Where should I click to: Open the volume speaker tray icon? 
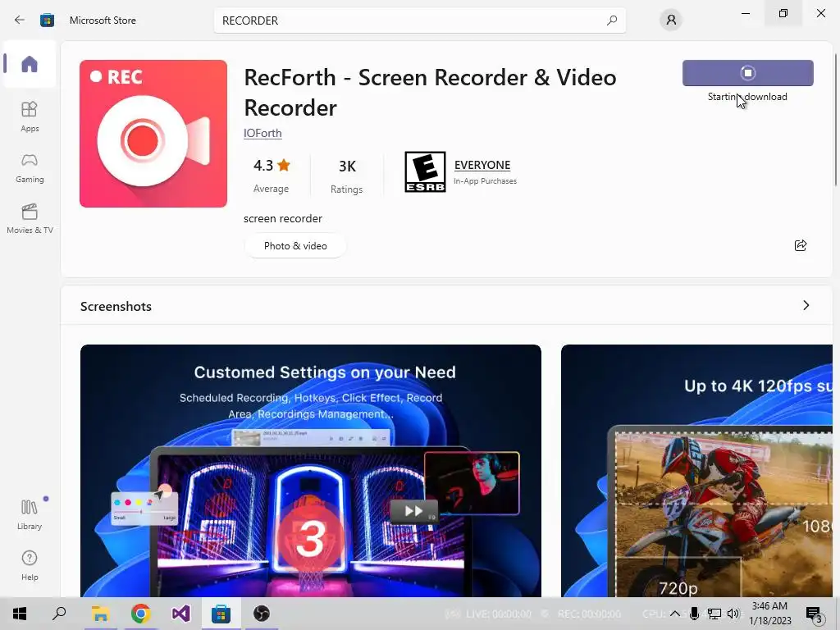pos(733,614)
